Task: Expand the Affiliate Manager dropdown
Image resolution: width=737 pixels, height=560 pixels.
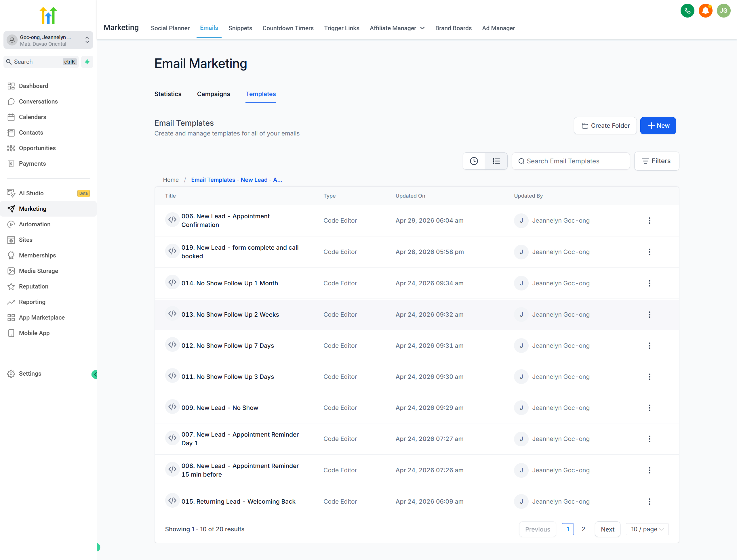Action: point(397,28)
